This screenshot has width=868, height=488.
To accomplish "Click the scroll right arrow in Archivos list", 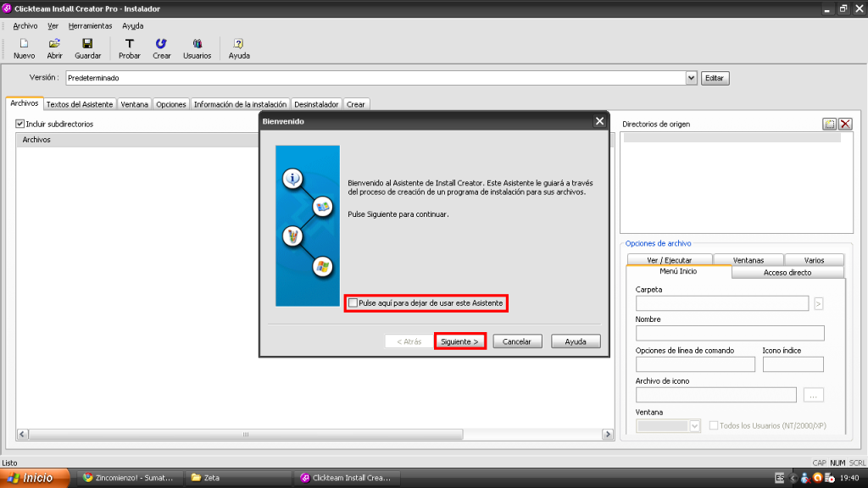I will pos(608,435).
